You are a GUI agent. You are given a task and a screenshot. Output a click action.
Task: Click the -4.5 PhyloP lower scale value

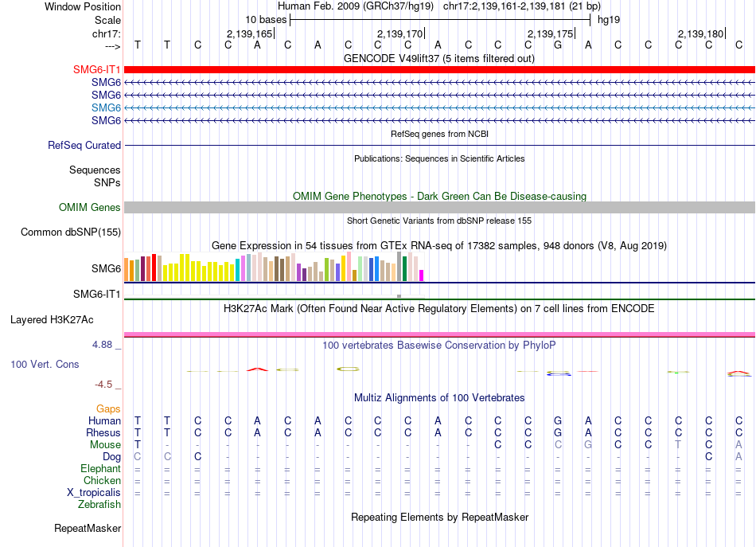click(103, 385)
